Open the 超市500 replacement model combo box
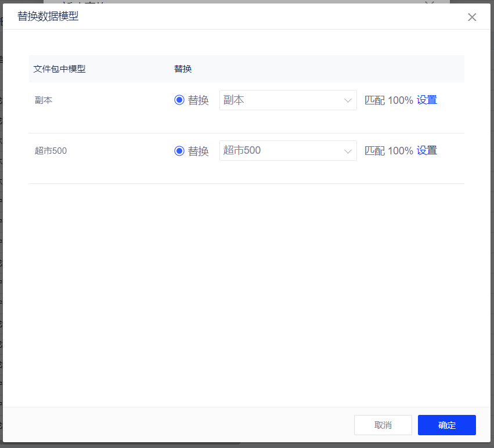The width and height of the screenshot is (494, 448). point(282,151)
